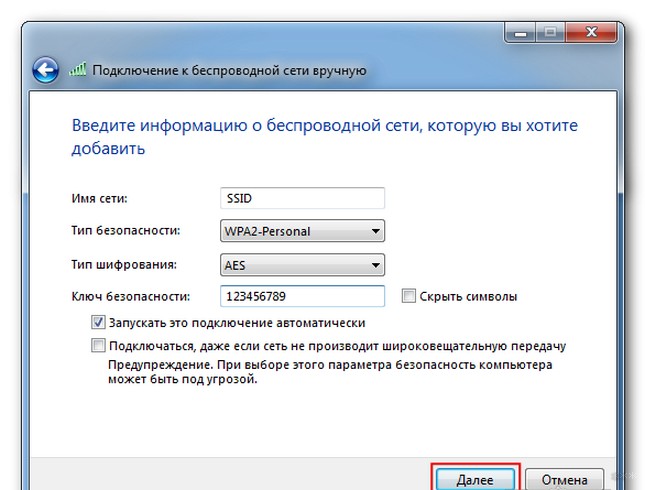
Task: Close the wizard with the red X button
Action: coord(591,32)
